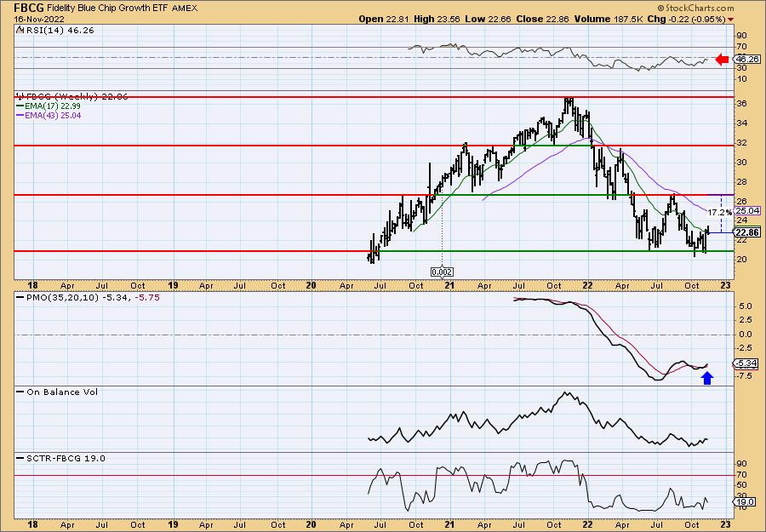
Task: Click the 22.86 current price tag
Action: pos(747,232)
